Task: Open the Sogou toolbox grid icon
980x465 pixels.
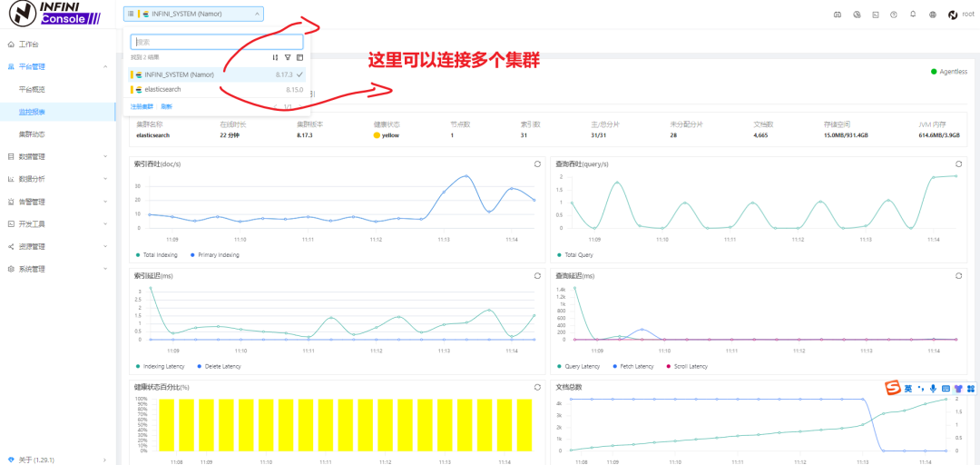Action: pos(971,389)
